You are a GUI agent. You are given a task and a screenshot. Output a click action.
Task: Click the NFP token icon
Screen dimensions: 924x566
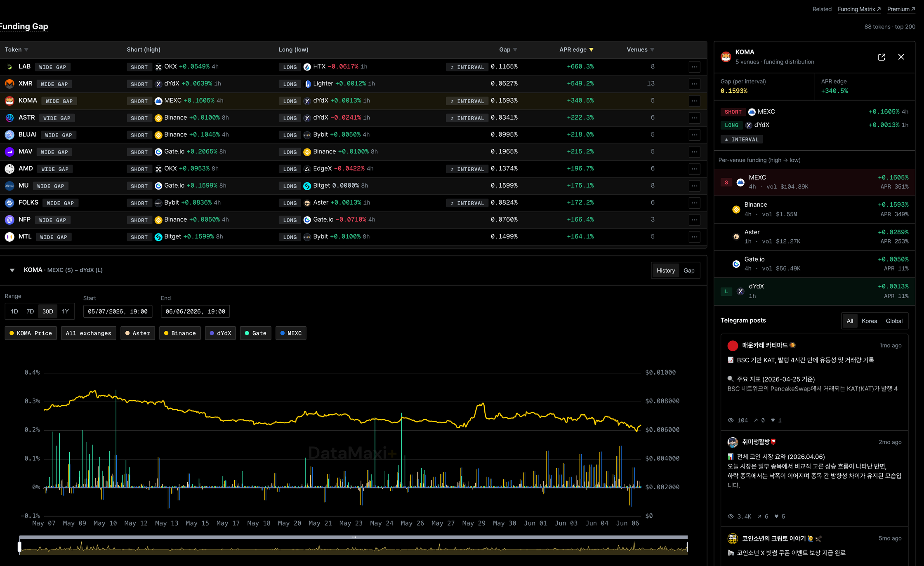9,220
